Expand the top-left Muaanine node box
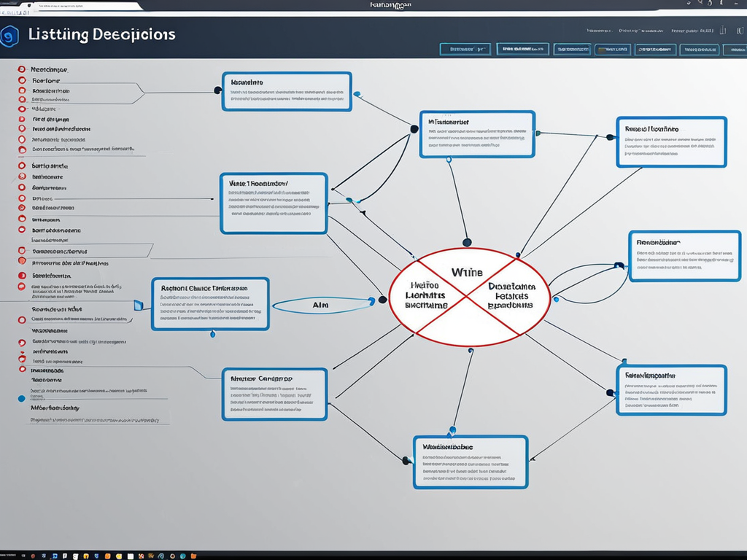Screen dimensions: 747x560 pyautogui.click(x=286, y=91)
